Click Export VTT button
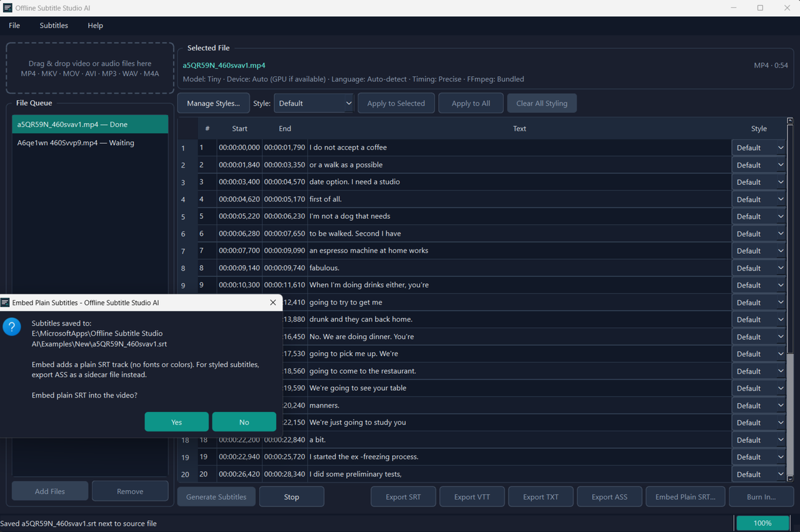Image resolution: width=800 pixels, height=532 pixels. point(472,497)
